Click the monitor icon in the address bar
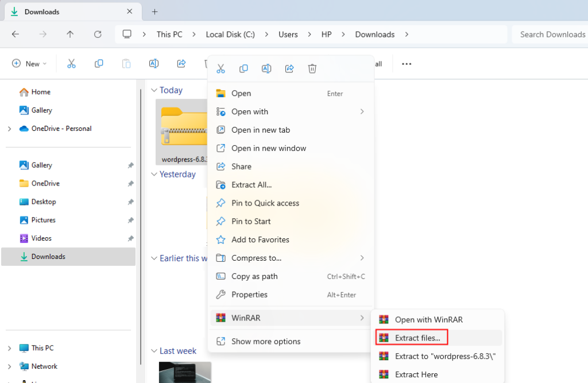Image resolution: width=588 pixels, height=383 pixels. click(126, 34)
